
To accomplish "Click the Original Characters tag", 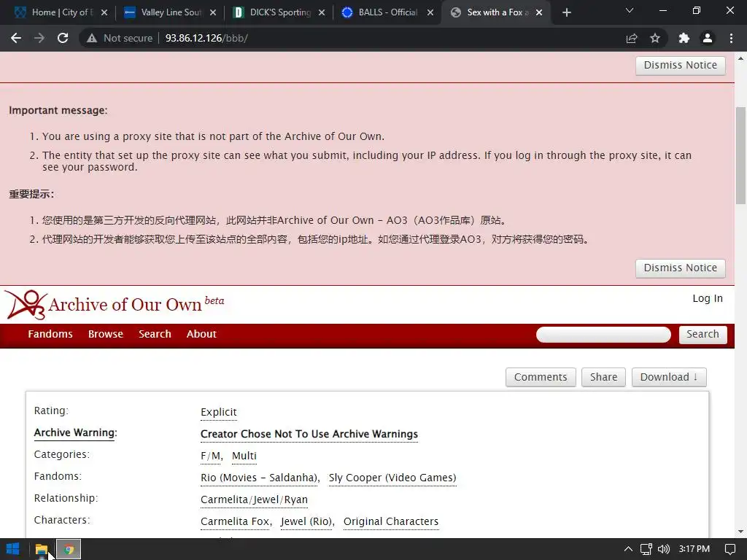I will (391, 522).
